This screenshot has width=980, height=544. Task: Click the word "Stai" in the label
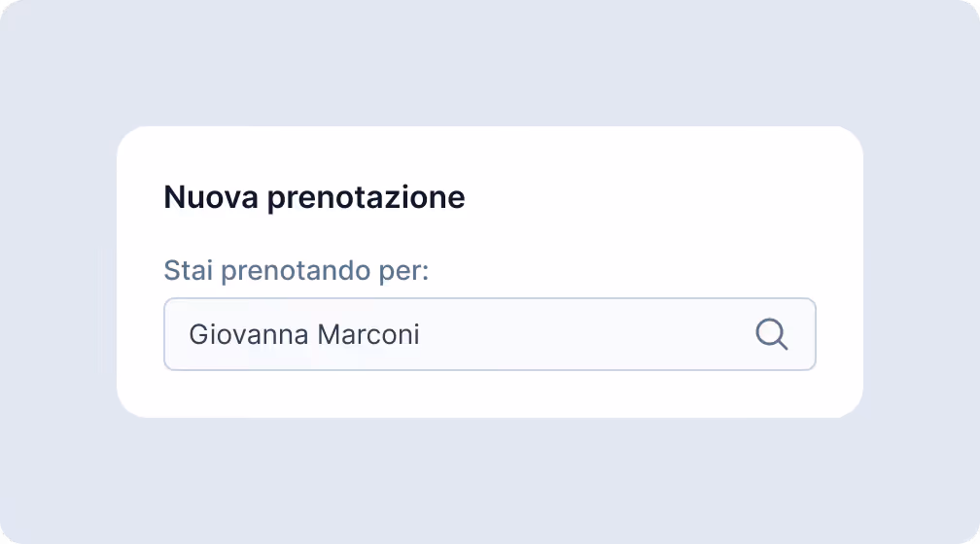(x=189, y=269)
